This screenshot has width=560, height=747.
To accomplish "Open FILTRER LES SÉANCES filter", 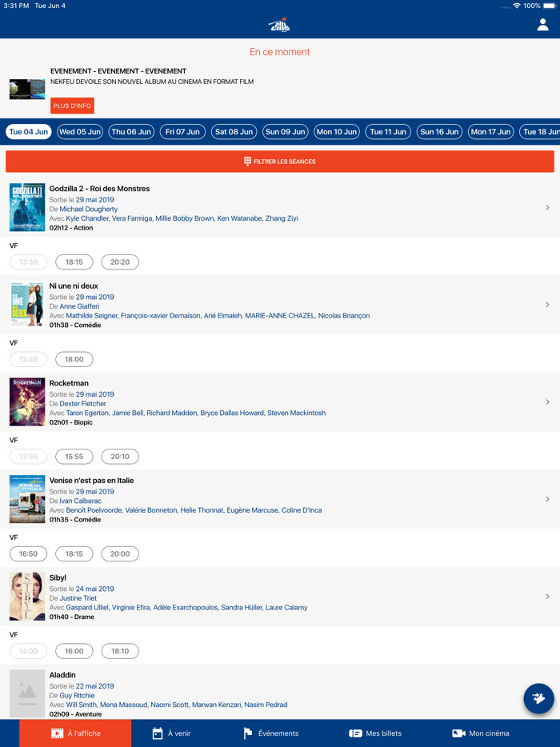I will tap(280, 162).
